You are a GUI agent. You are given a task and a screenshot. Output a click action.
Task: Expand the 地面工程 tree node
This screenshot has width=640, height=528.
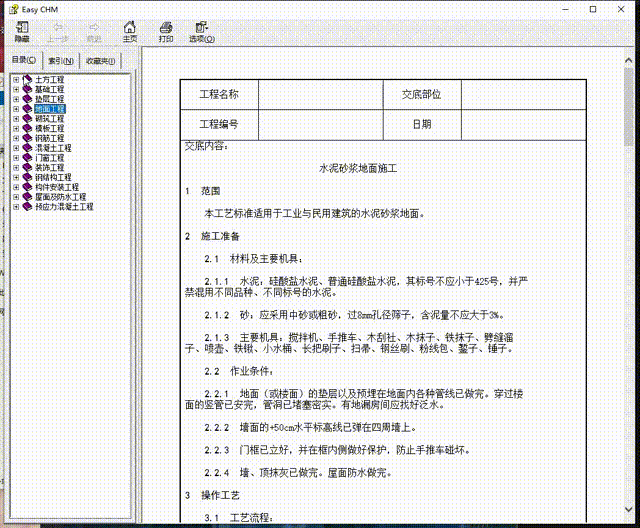(16, 109)
